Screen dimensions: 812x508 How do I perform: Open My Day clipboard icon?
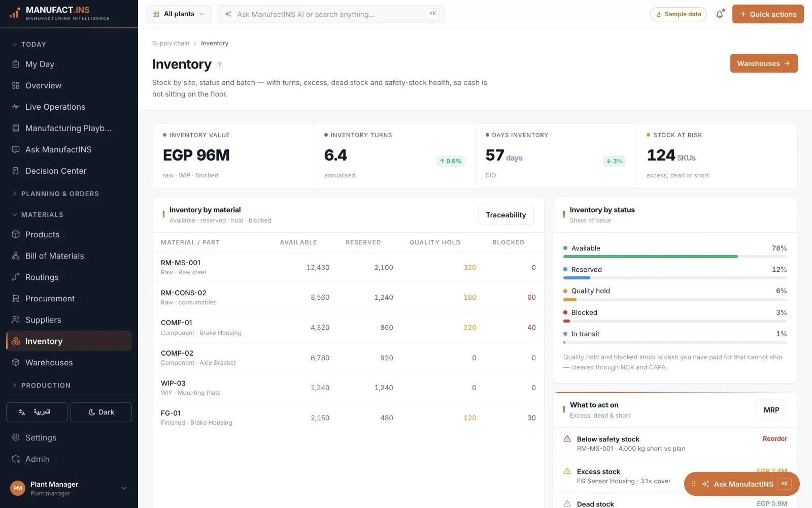coord(16,64)
